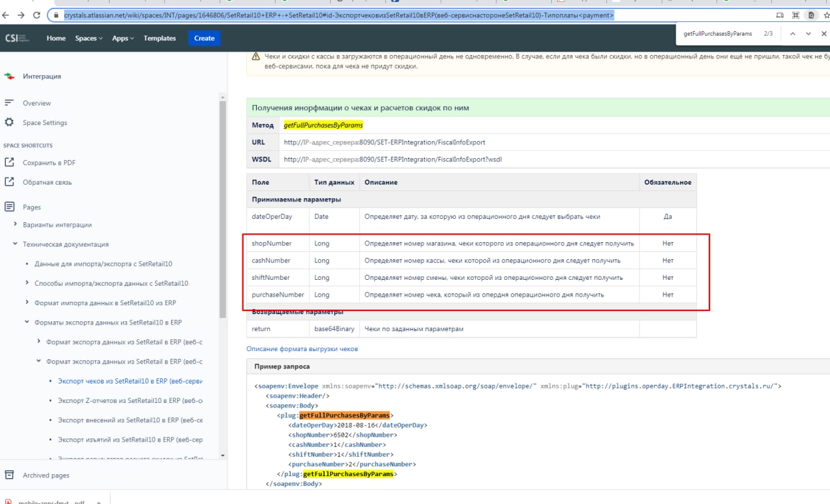Screen dimensions: 830x504
Task: Expand Формат импорта данных в SetRetail10
Action: (27, 303)
